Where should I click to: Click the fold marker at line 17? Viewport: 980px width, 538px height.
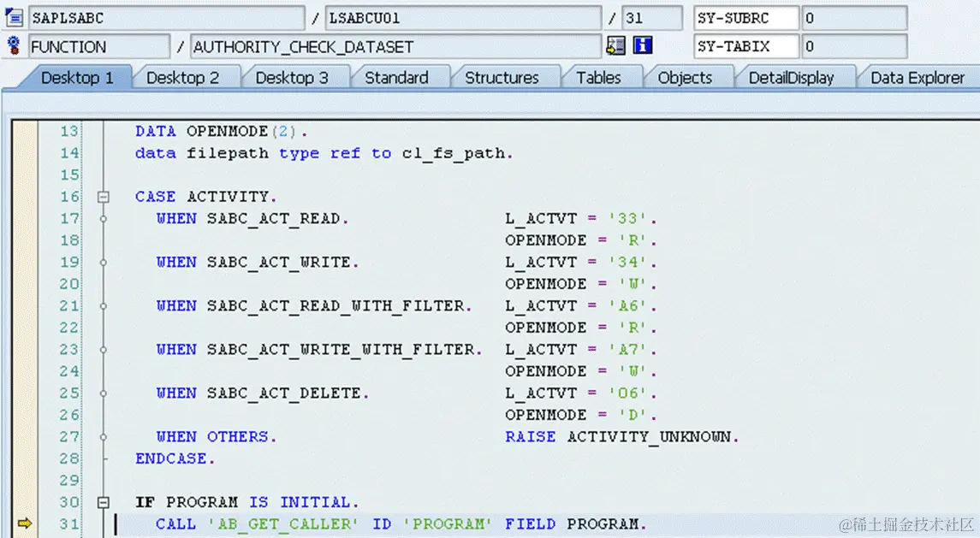coord(103,219)
